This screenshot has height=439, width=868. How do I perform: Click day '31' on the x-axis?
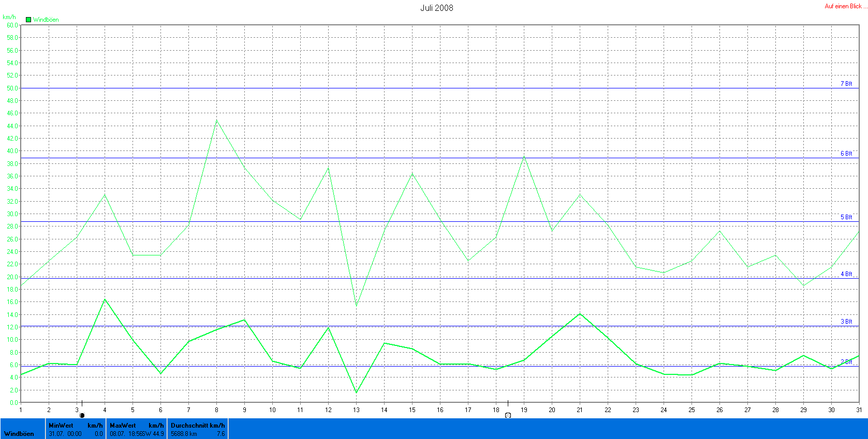(x=859, y=410)
